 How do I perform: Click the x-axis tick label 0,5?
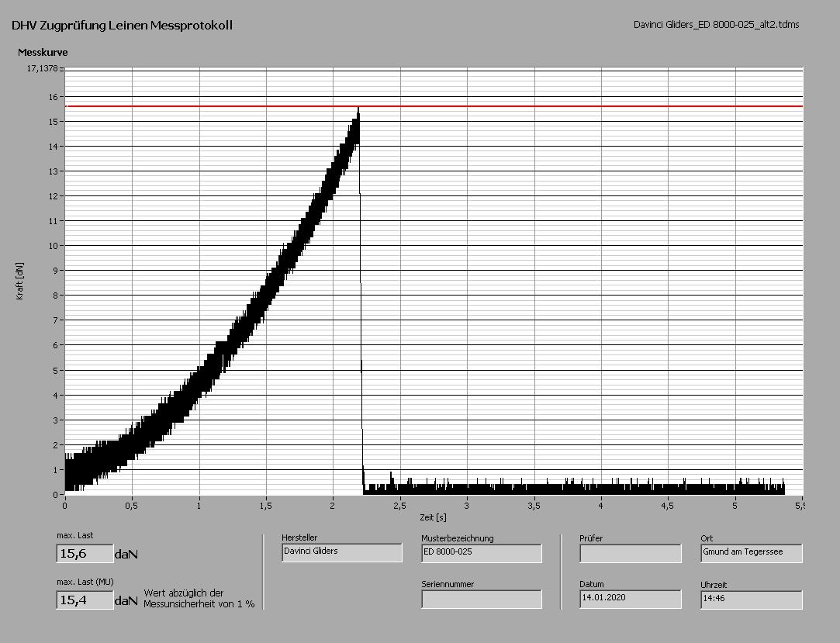132,505
